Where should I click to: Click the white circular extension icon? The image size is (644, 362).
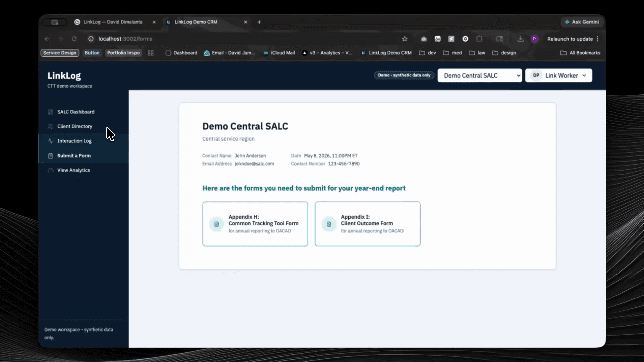click(465, 39)
